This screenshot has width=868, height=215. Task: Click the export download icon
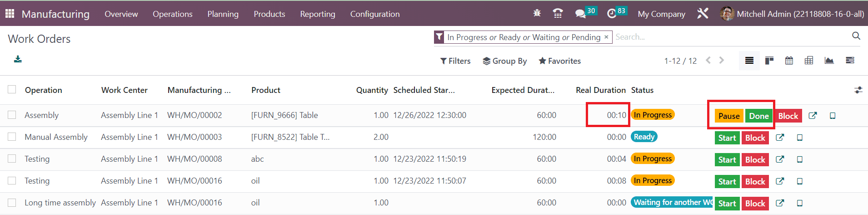click(x=18, y=59)
